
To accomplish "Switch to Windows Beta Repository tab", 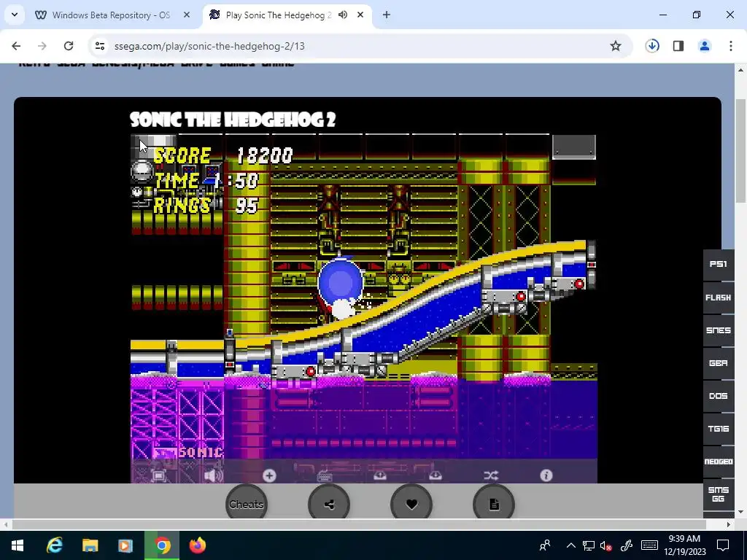I will (x=111, y=15).
